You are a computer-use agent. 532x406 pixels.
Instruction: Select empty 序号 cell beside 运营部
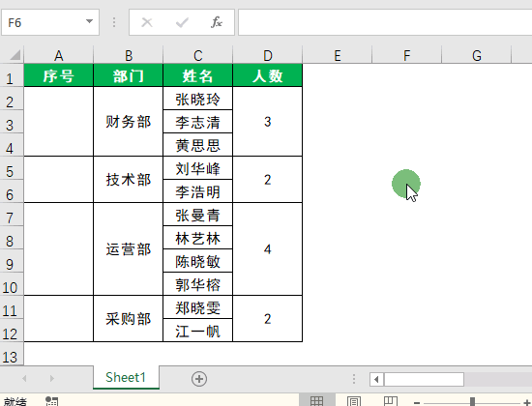point(59,249)
